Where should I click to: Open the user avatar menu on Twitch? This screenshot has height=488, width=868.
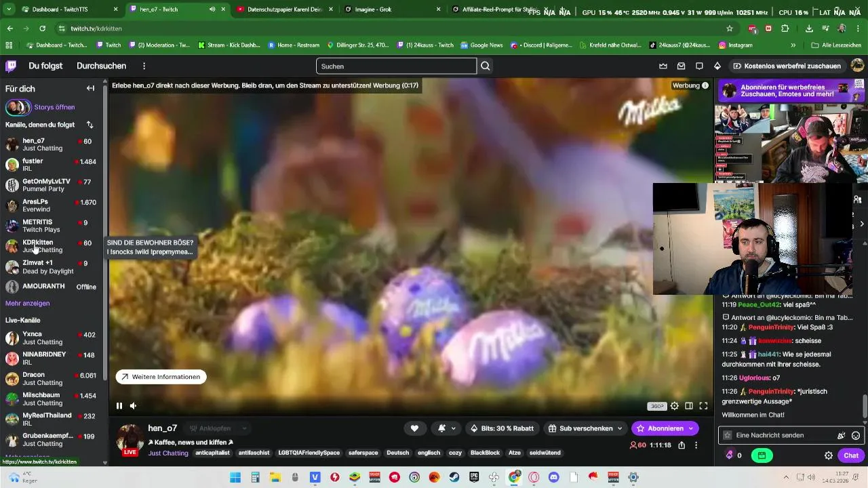tap(857, 66)
